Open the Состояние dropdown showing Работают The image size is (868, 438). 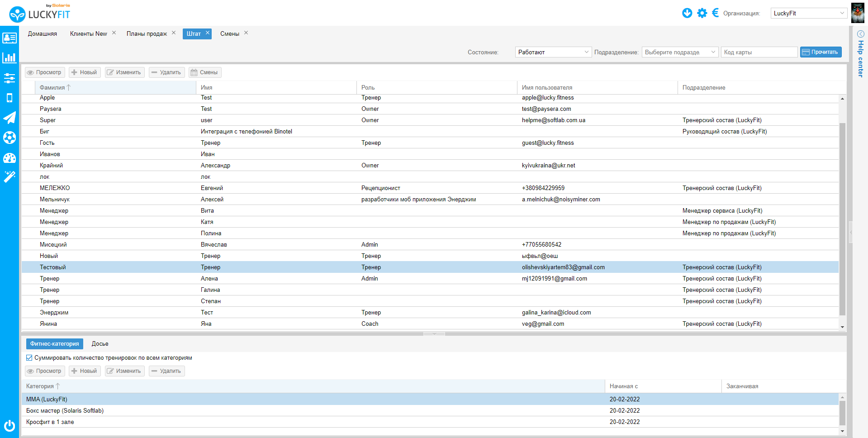click(553, 52)
